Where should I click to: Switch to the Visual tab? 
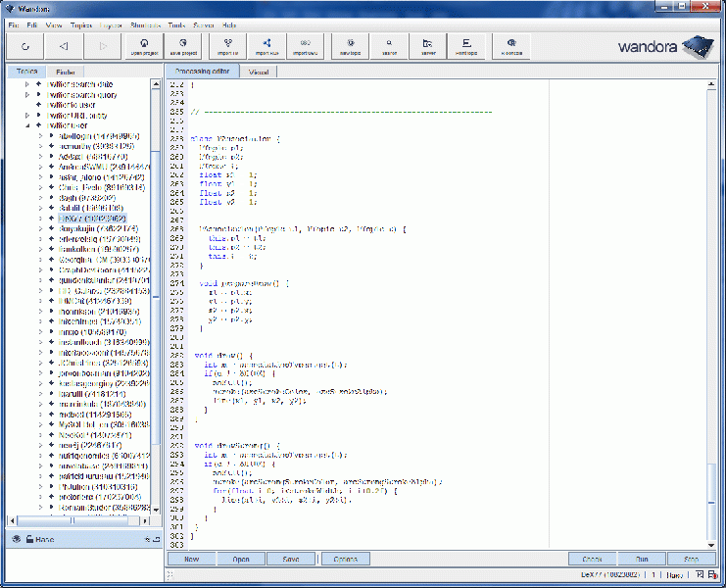[259, 73]
